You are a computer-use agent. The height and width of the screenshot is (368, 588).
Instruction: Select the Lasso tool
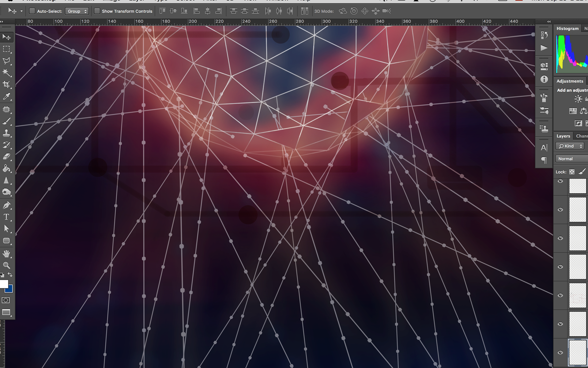click(6, 61)
